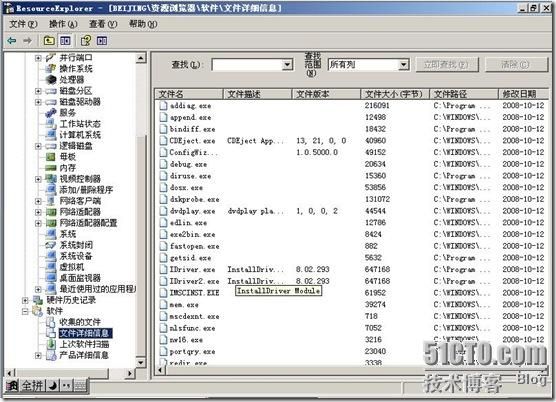Click the IME half-moon icon
This screenshot has height=402, width=556.
pyautogui.click(x=53, y=385)
